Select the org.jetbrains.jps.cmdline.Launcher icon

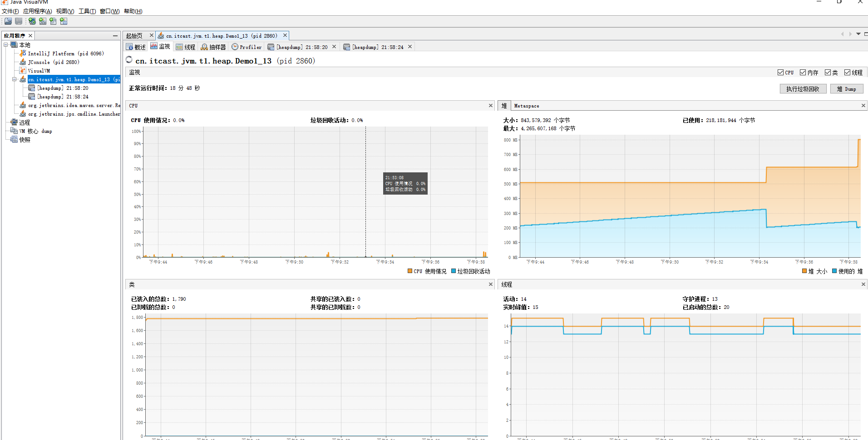23,114
